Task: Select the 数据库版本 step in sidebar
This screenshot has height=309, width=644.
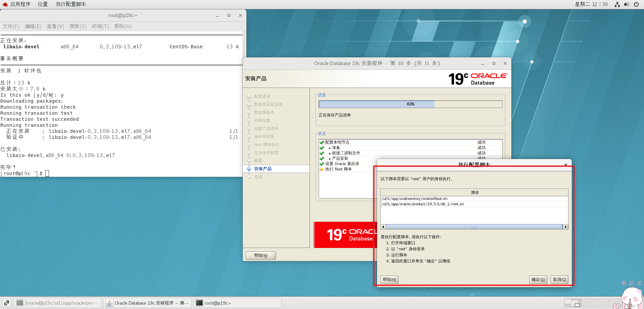Action: coord(264,112)
